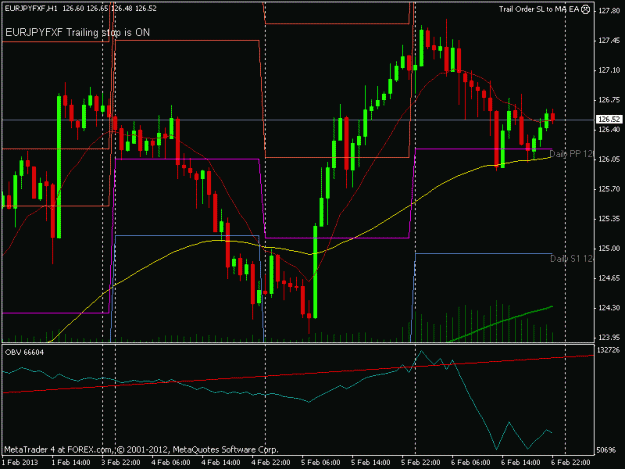The width and height of the screenshot is (625, 469).
Task: Click the 125.70 price scale value
Action: pos(609,189)
